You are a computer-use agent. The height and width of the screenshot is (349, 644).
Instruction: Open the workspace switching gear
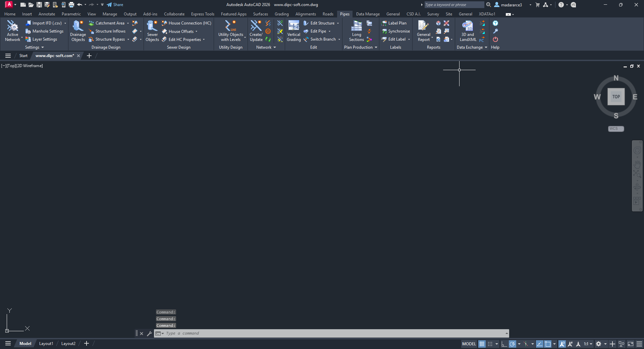(x=598, y=344)
